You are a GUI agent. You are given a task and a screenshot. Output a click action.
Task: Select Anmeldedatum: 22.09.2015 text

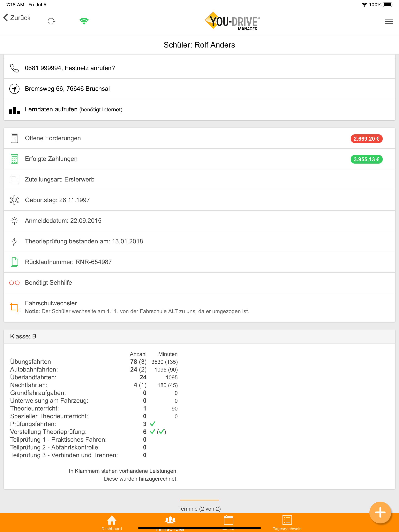[x=63, y=221]
